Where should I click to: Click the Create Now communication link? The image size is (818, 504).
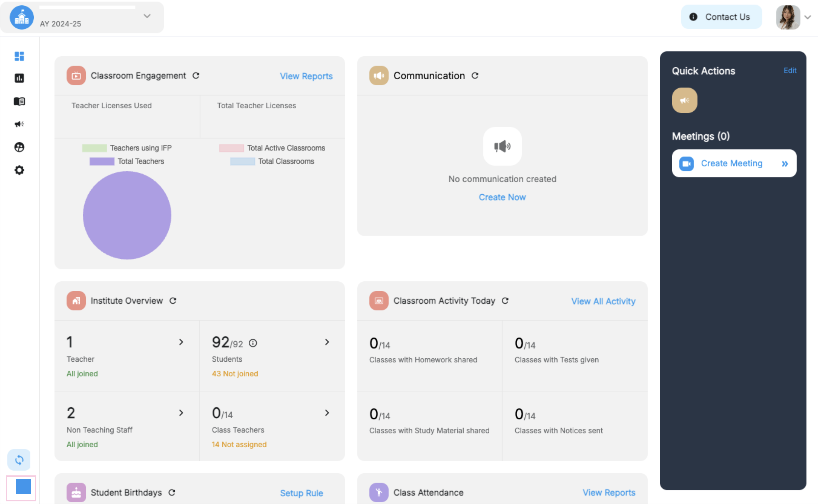[502, 197]
